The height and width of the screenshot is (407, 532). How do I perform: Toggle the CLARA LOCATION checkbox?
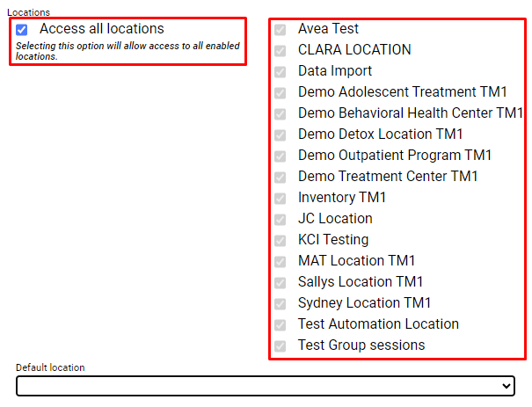281,50
